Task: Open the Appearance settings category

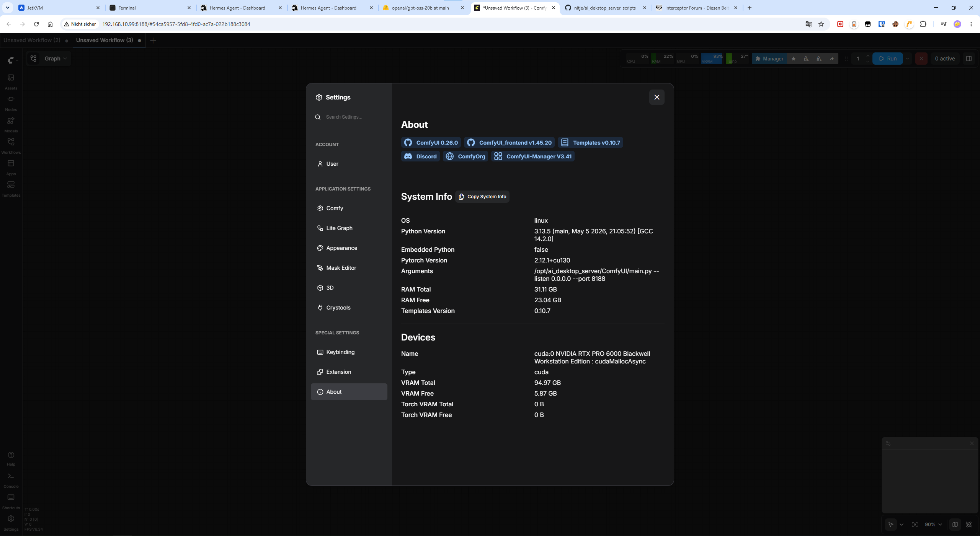Action: pyautogui.click(x=349, y=248)
